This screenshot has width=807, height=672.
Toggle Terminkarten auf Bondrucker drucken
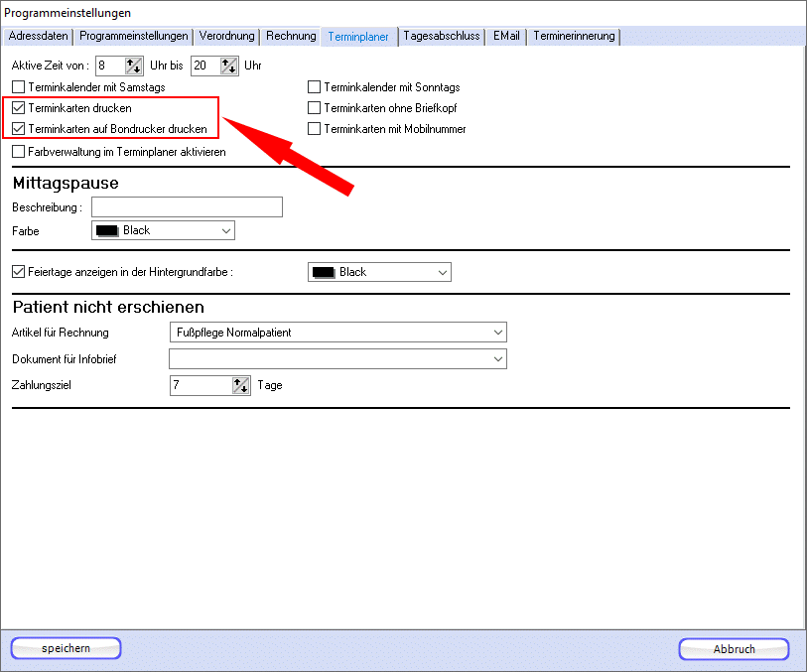tap(19, 129)
